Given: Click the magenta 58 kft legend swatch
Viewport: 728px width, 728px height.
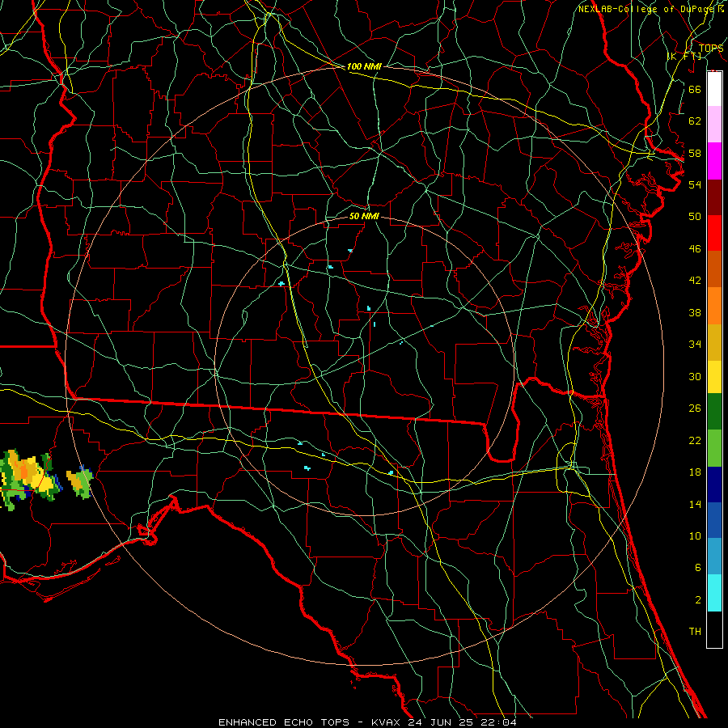Looking at the screenshot, I should (714, 161).
